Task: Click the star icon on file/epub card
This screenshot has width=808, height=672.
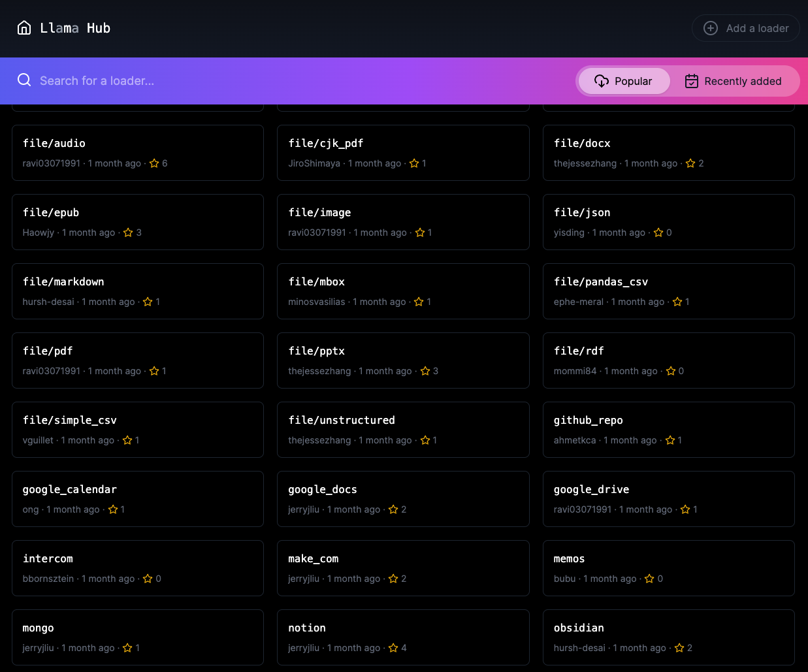Action: tap(128, 232)
